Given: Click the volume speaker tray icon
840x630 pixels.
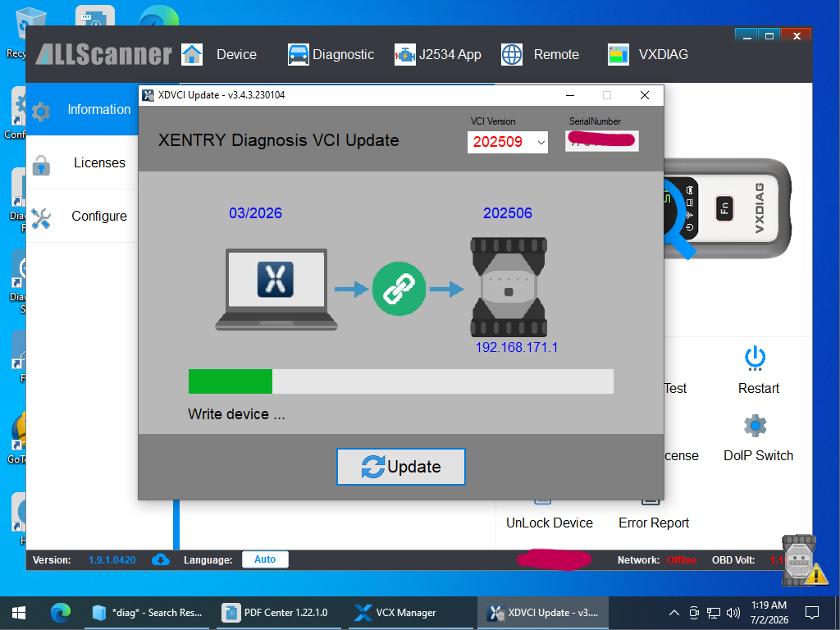Looking at the screenshot, I should click(733, 612).
